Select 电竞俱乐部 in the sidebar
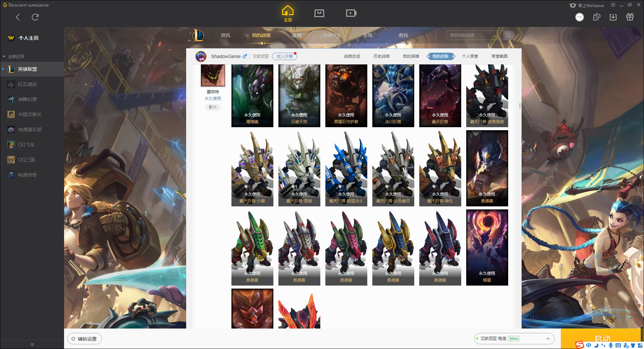644x349 pixels. [x=32, y=130]
